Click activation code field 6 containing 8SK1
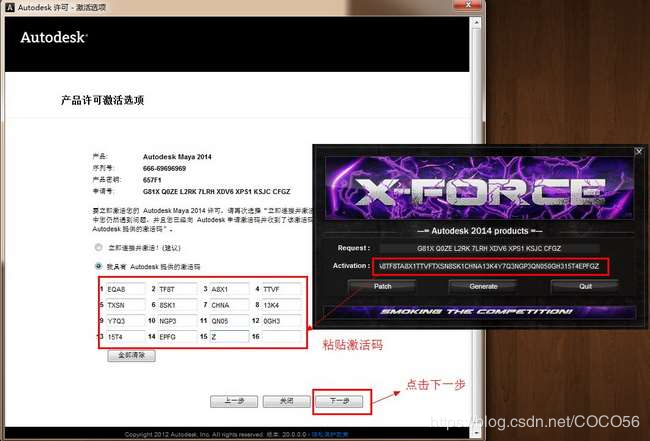This screenshot has height=441, width=650. coord(177,305)
